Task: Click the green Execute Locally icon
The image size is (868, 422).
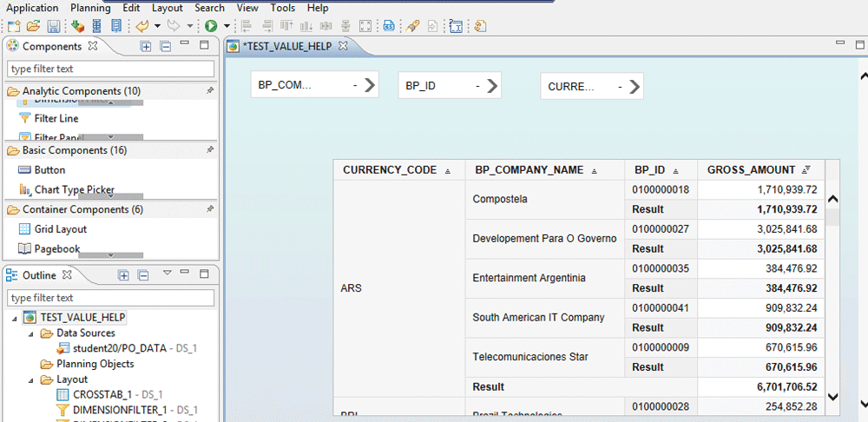Action: 211,26
